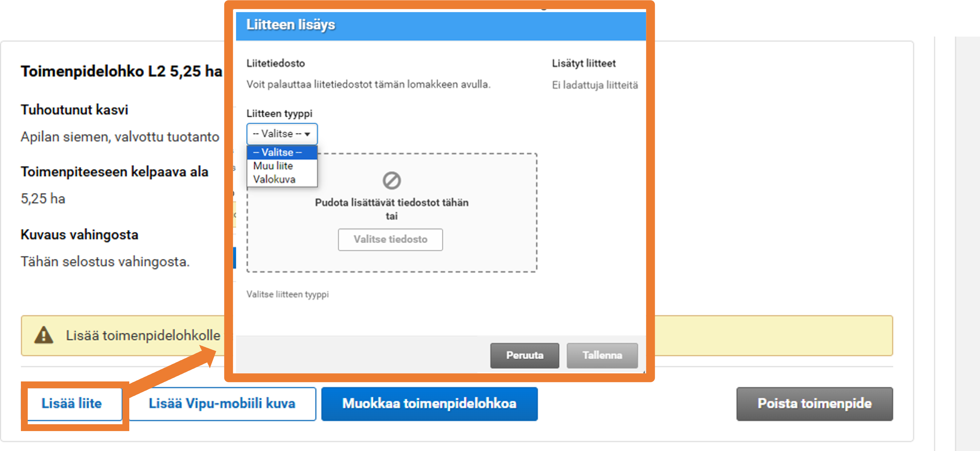Click the 'Lisää toimenpidelohkolle' warning message
This screenshot has height=451, width=980.
(x=143, y=335)
